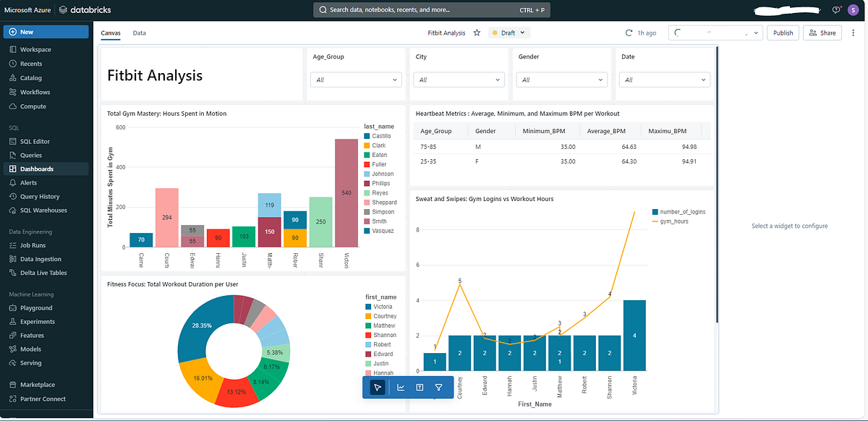Select the add filter tool

[438, 387]
